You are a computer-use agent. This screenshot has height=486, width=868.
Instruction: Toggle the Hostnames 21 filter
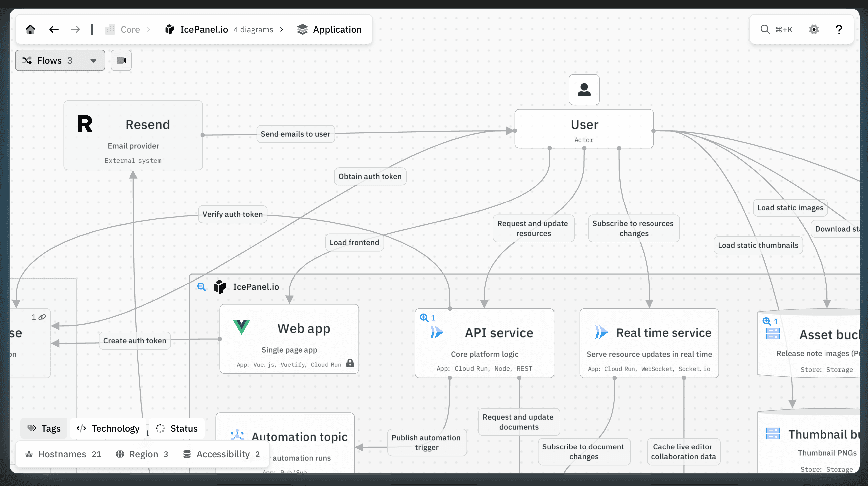63,454
